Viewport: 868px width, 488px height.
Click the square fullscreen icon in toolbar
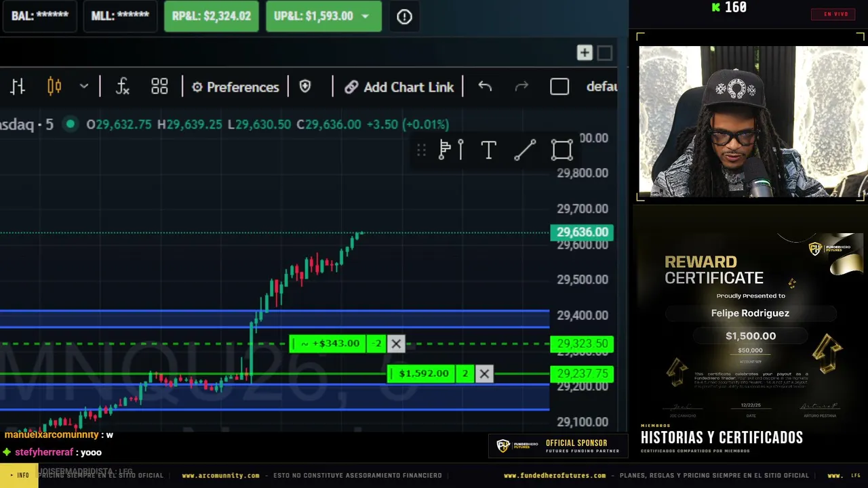point(559,87)
